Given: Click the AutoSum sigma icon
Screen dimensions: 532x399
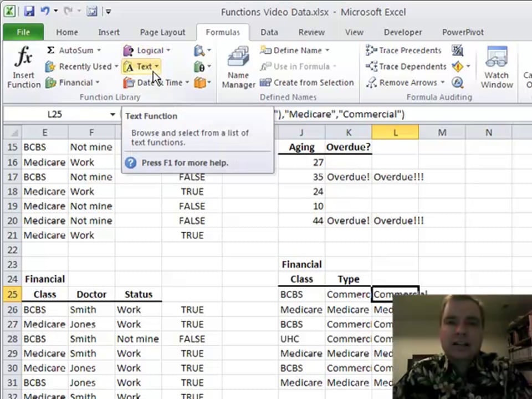Looking at the screenshot, I should pos(50,50).
